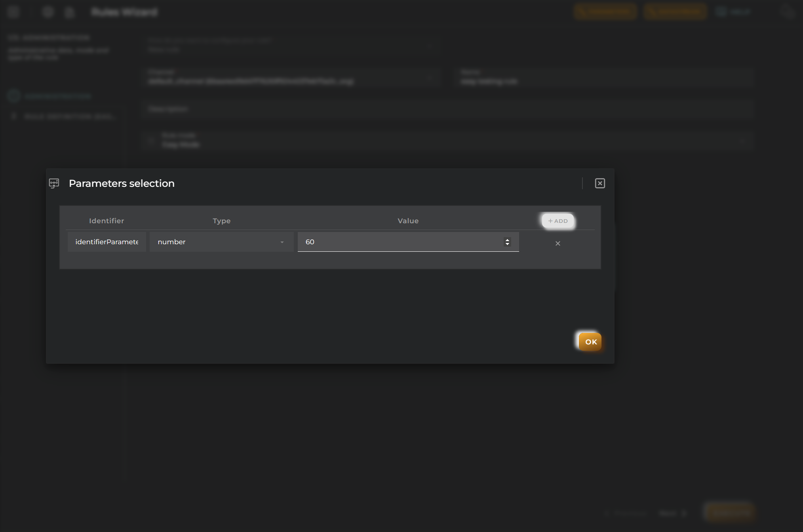Click the Parameters selection title text

[x=122, y=183]
